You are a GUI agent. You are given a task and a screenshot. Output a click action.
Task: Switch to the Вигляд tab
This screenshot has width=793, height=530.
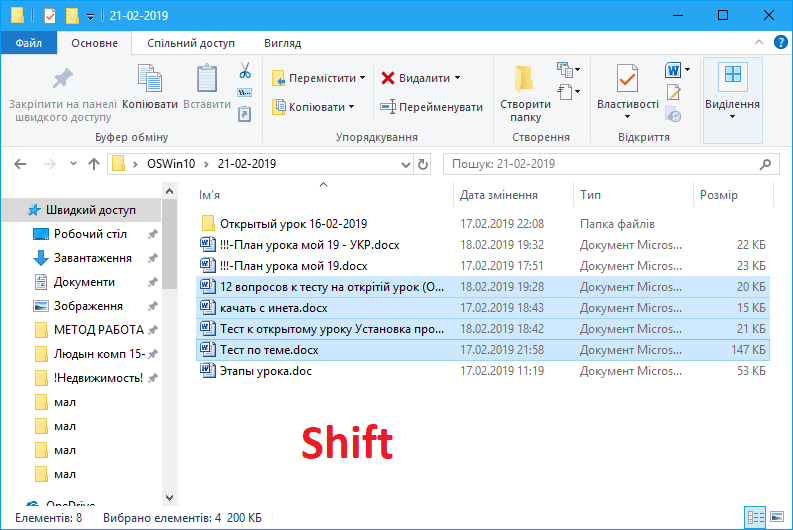coord(282,43)
